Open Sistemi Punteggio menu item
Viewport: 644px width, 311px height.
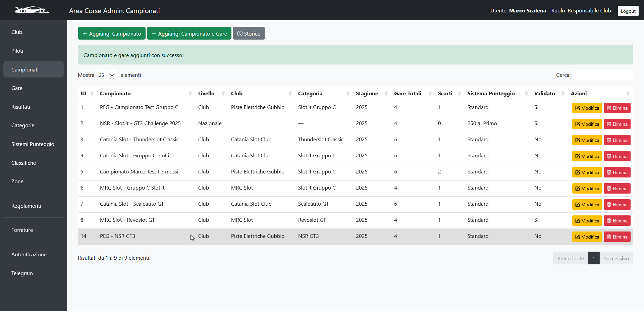pos(33,144)
